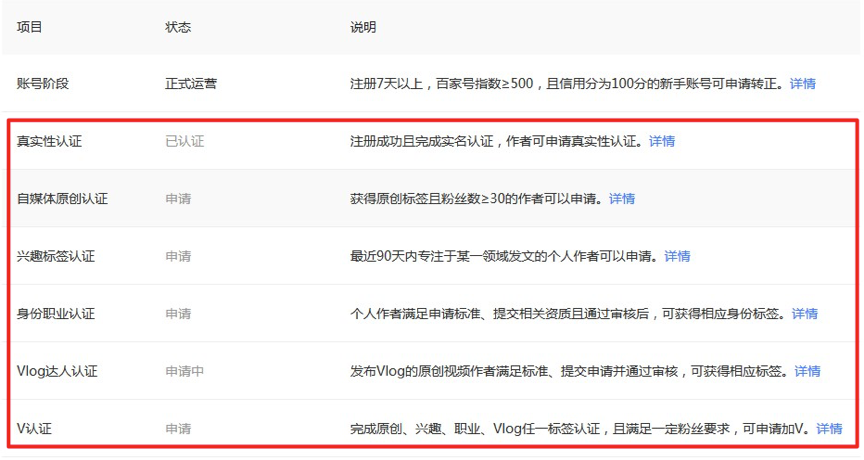Select the V认证 row label
The width and height of the screenshot is (864, 460).
tap(34, 429)
